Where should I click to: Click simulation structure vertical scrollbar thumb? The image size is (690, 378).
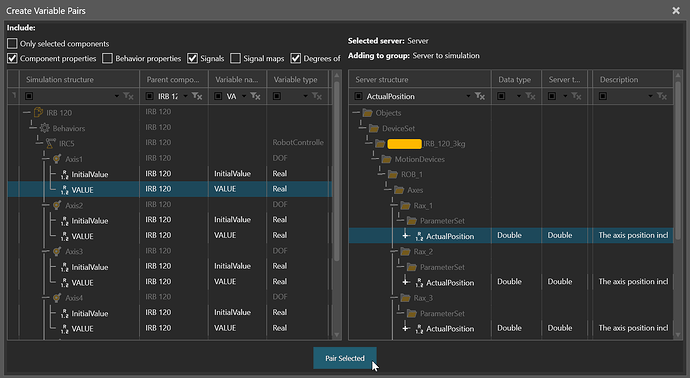[337, 172]
